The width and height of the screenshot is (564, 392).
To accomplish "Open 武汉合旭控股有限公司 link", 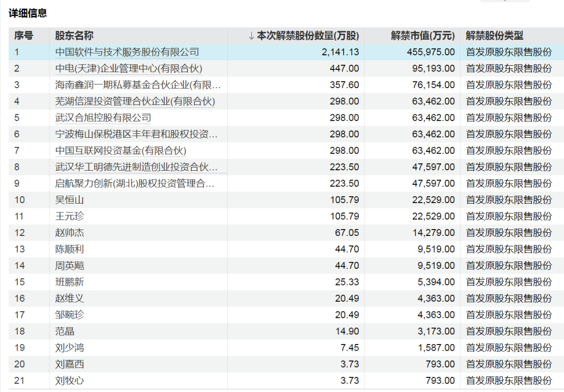I will 103,118.
